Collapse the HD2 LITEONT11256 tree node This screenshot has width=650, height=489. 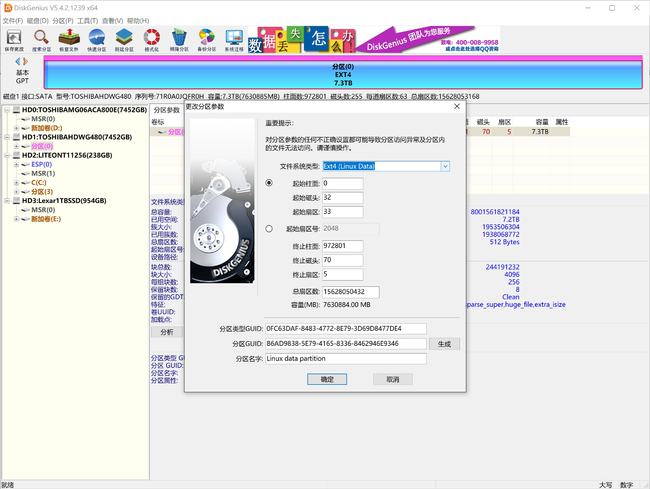[x=7, y=155]
